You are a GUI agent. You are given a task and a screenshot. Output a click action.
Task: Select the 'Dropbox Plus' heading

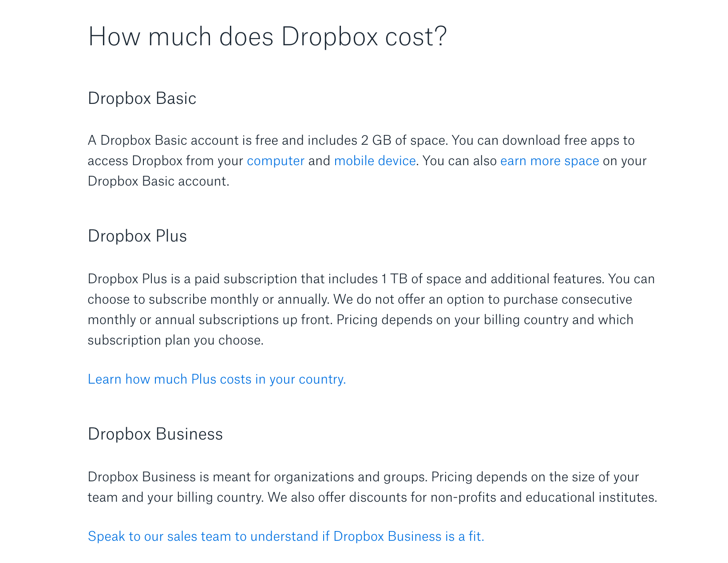pos(137,236)
